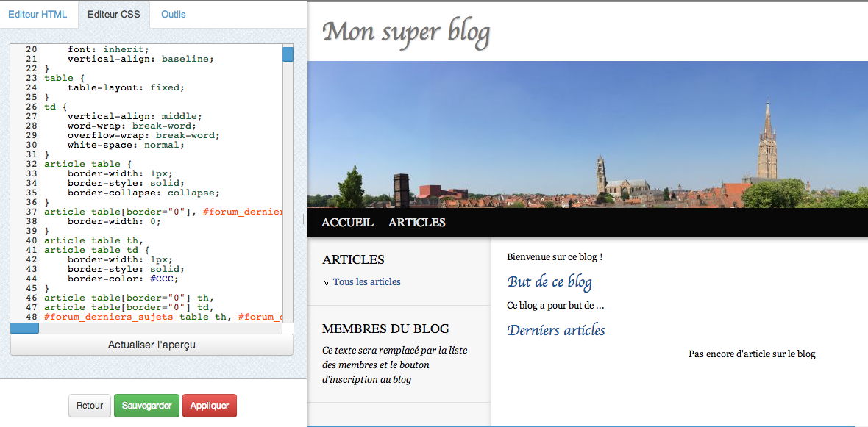Click line number 32 in the gutter
Screen dimensions: 868x427
tap(32, 164)
